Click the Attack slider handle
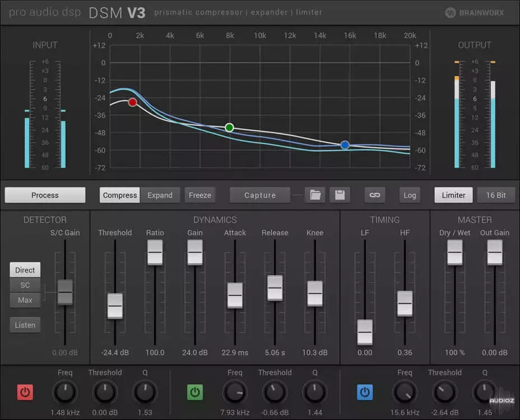 coord(235,295)
